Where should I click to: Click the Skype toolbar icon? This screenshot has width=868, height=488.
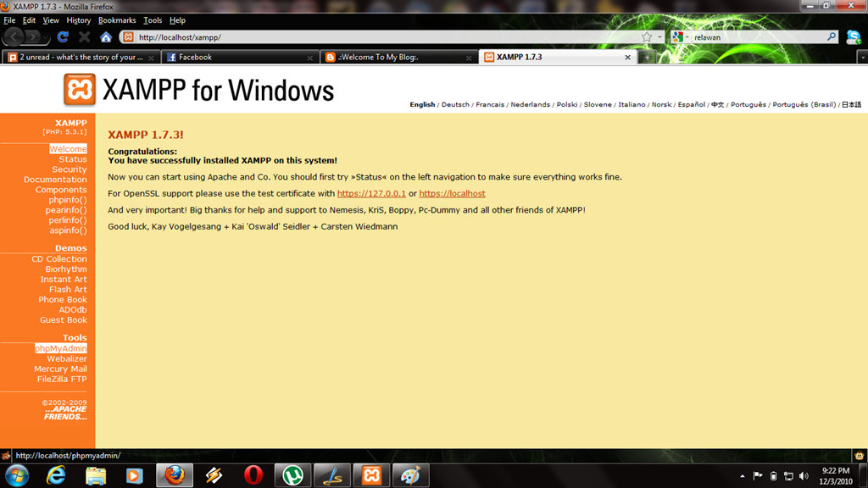(854, 37)
